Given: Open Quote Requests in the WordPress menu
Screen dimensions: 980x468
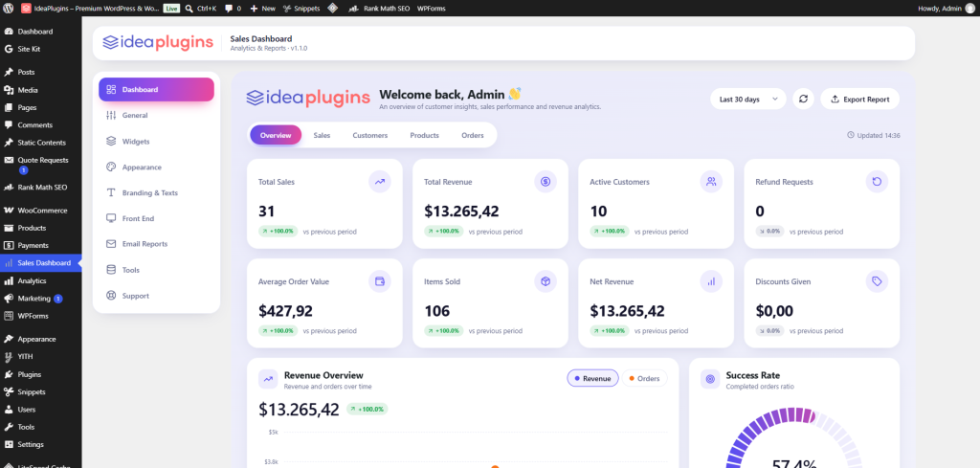Looking at the screenshot, I should pyautogui.click(x=40, y=165).
